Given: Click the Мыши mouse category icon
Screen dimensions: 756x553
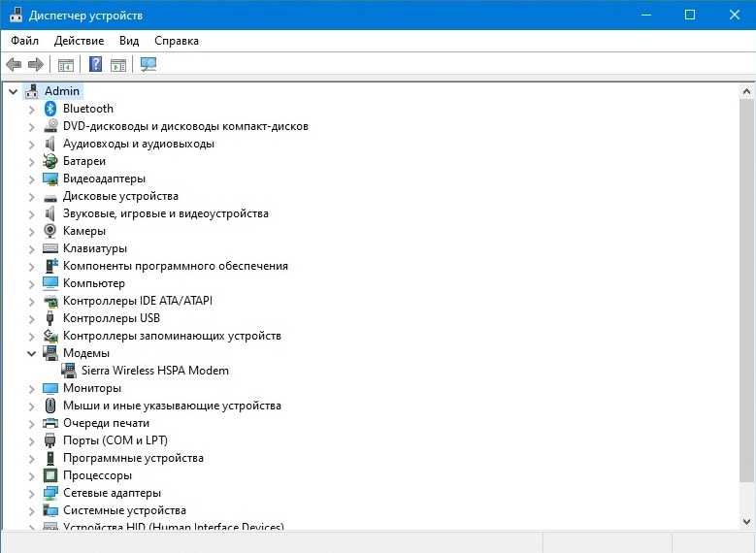Looking at the screenshot, I should [x=50, y=406].
